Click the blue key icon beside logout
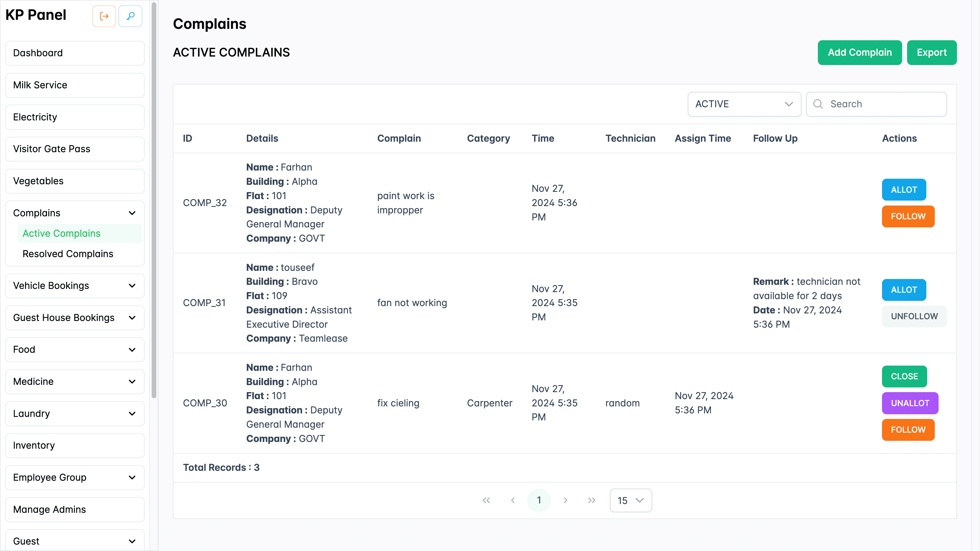Viewport: 980px width, 551px height. click(130, 16)
